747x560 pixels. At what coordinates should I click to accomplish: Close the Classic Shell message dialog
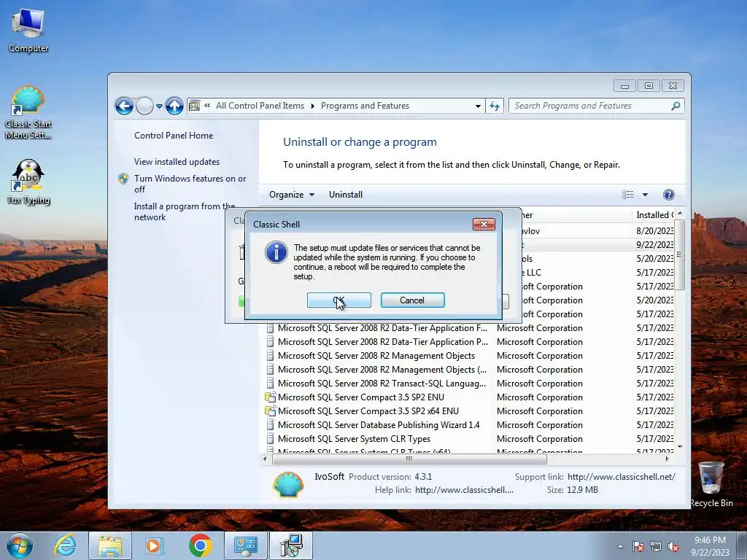tap(484, 225)
